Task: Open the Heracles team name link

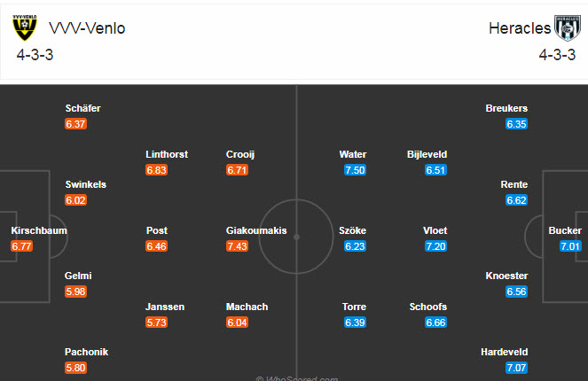Action: pos(519,28)
